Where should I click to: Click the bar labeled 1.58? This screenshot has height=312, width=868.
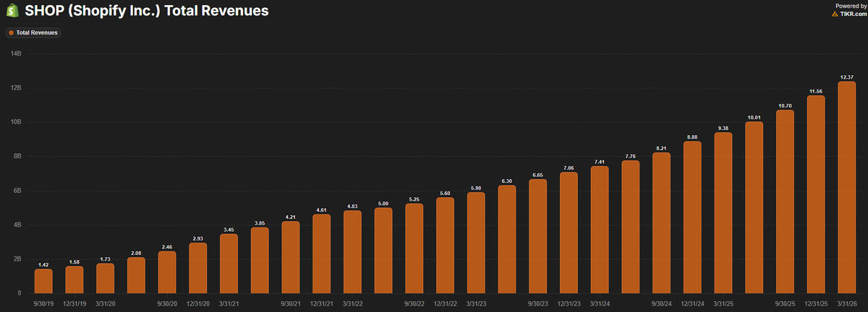75,279
